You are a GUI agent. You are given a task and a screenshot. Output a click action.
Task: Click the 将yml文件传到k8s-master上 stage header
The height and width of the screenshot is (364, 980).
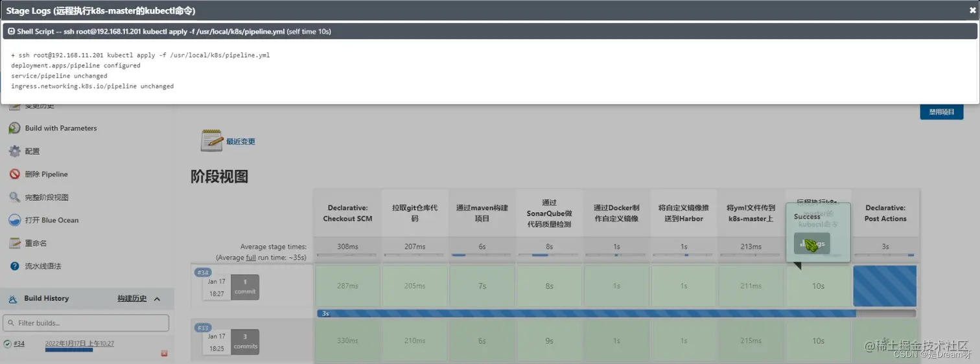pos(751,213)
